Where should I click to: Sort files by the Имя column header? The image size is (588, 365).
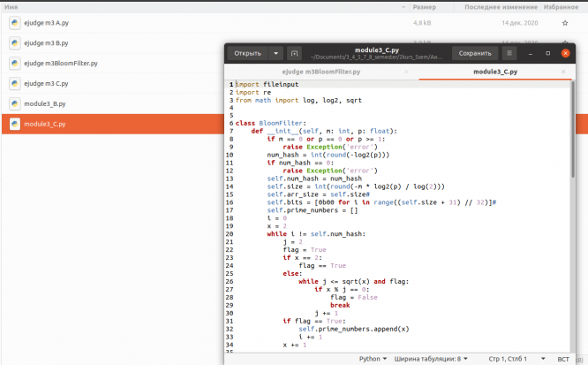[12, 6]
